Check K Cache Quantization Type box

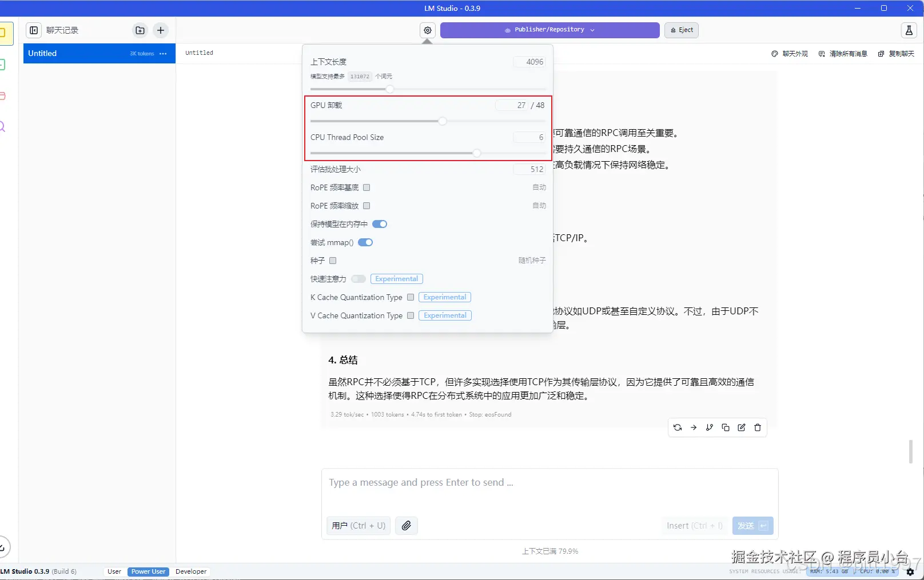[x=411, y=297]
